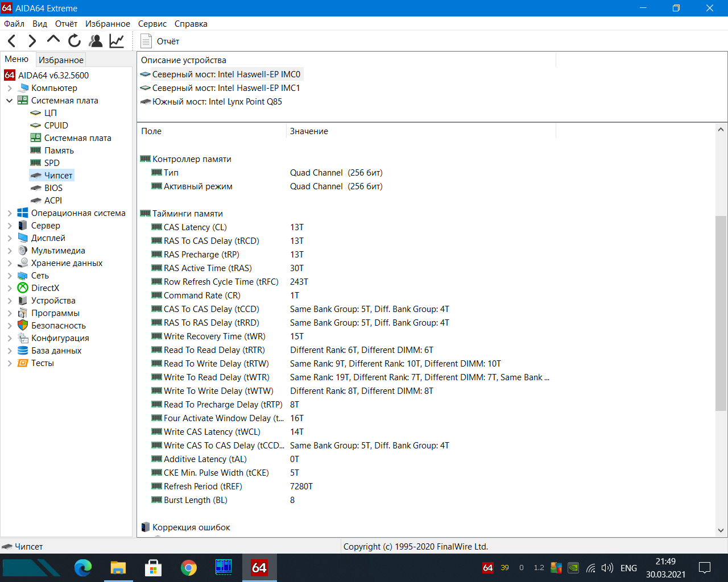Collapse the Системная плата tree node
728x582 pixels.
tap(10, 101)
